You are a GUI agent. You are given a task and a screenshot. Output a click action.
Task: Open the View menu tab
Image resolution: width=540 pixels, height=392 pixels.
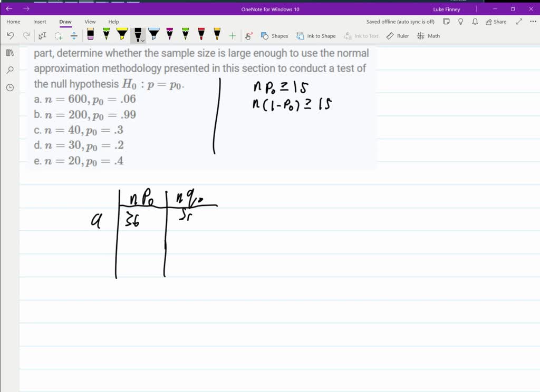[x=90, y=22]
